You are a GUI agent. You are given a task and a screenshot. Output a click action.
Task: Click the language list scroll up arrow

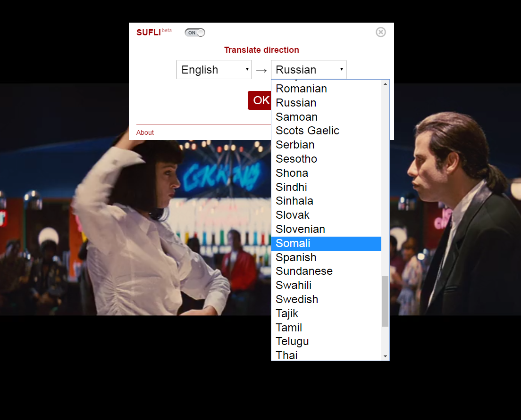(385, 84)
